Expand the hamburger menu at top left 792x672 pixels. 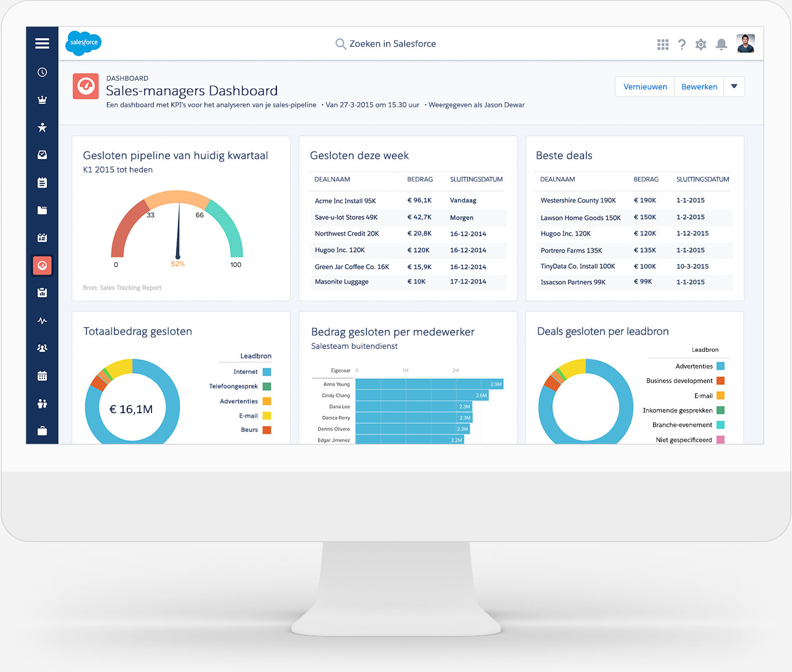(x=42, y=44)
